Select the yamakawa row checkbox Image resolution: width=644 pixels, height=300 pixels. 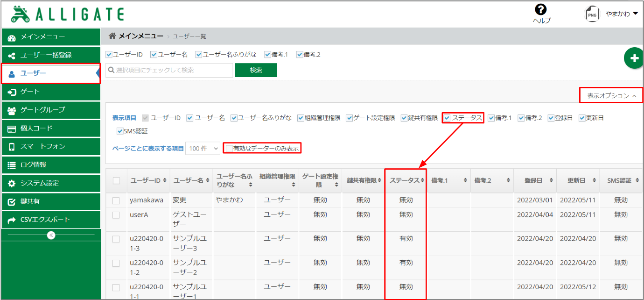tap(116, 200)
